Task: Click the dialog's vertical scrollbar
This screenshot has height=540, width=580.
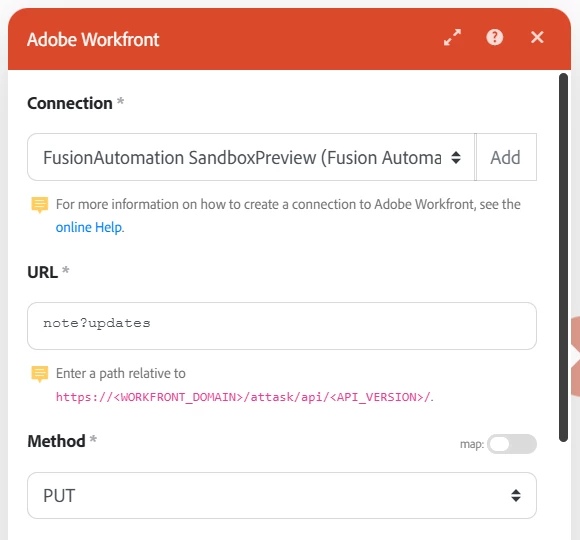Action: tap(563, 257)
